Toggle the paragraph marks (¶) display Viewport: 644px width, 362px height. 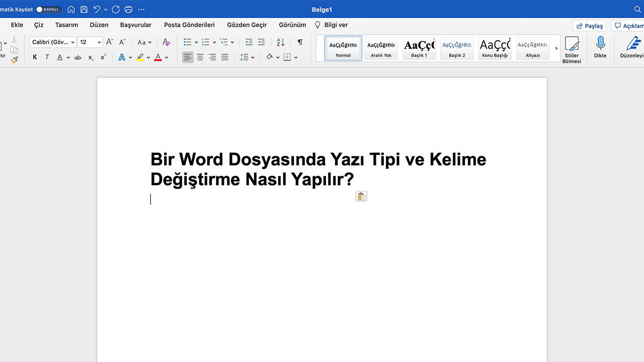pos(299,42)
